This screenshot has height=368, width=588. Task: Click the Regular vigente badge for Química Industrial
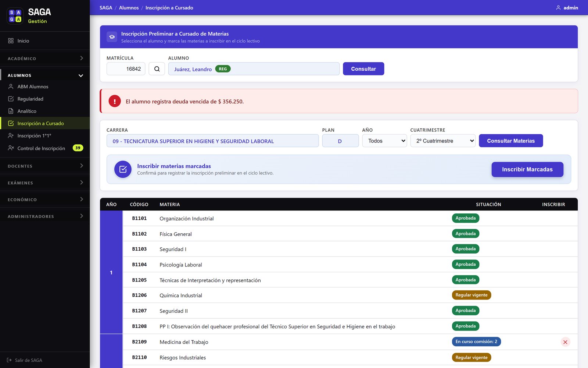point(472,295)
